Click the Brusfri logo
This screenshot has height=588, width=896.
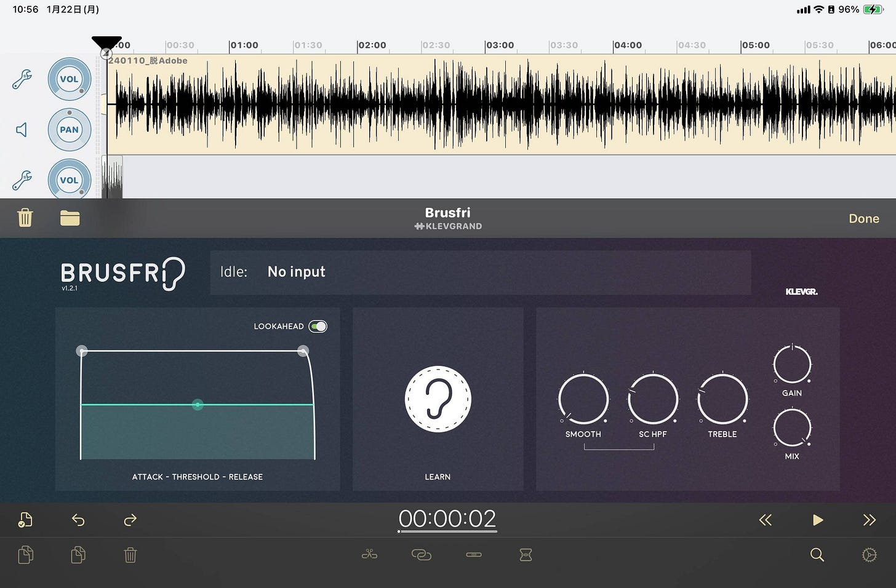(x=123, y=274)
